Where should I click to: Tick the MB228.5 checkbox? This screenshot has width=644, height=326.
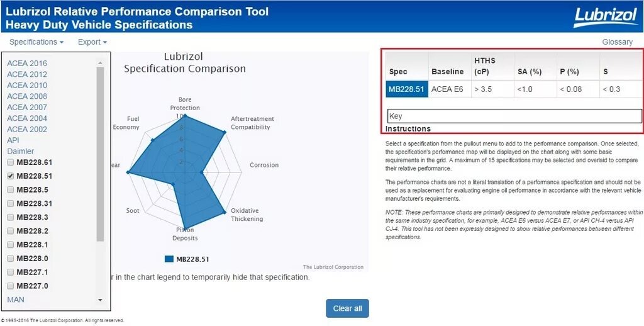(10, 190)
